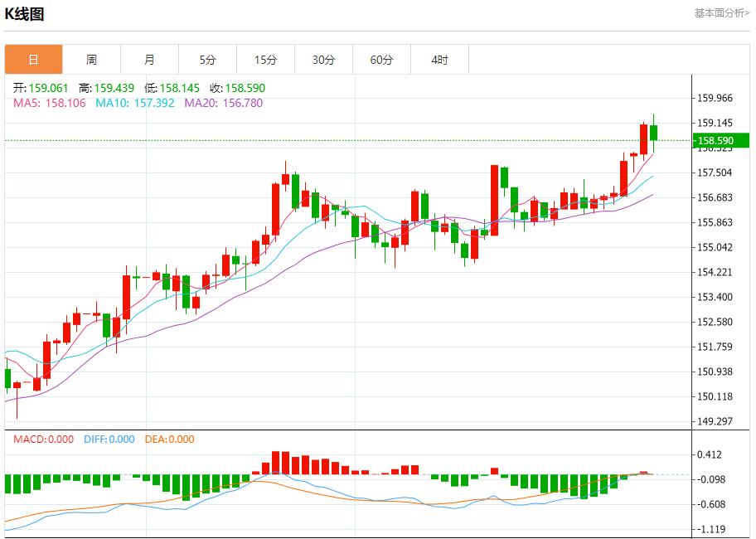Select the 日 daily chart tab
The width and height of the screenshot is (756, 539).
[x=33, y=60]
